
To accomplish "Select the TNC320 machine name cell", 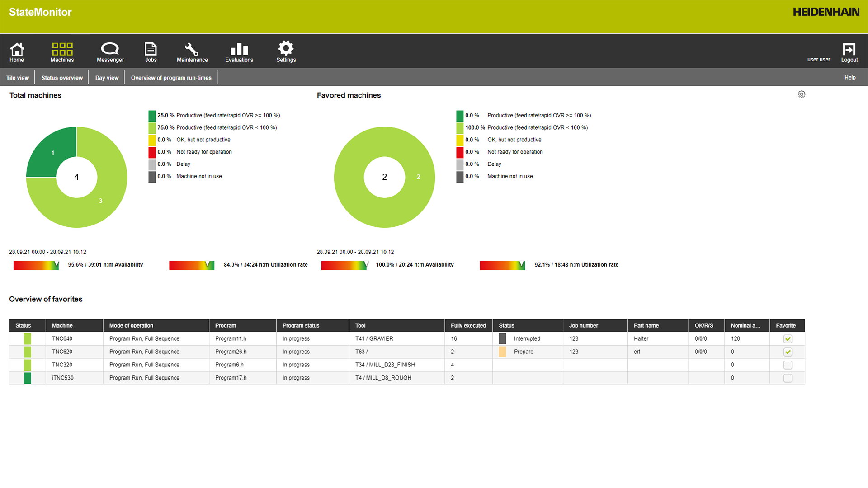I will click(x=74, y=365).
